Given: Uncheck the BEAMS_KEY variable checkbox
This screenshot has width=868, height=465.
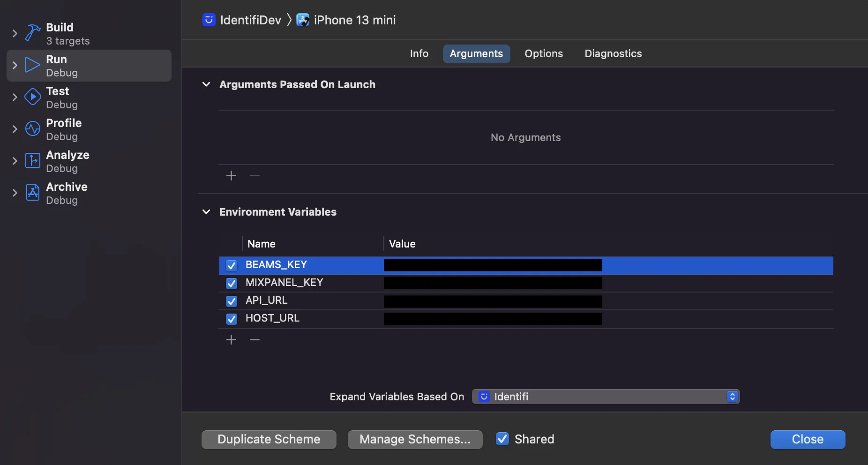Looking at the screenshot, I should 232,265.
